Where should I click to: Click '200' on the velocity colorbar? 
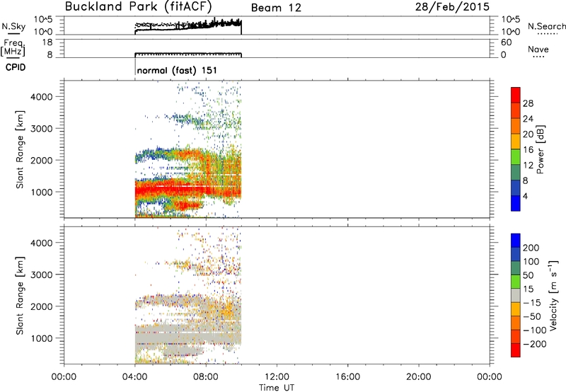531,248
